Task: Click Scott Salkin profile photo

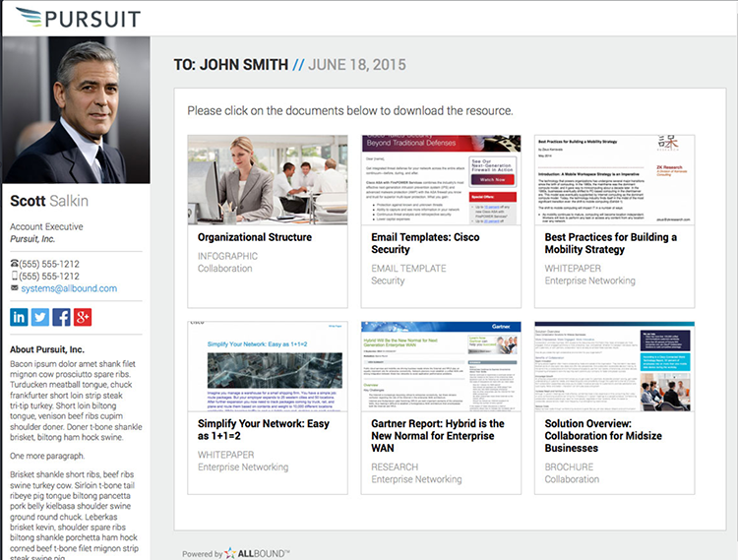Action: (76, 109)
